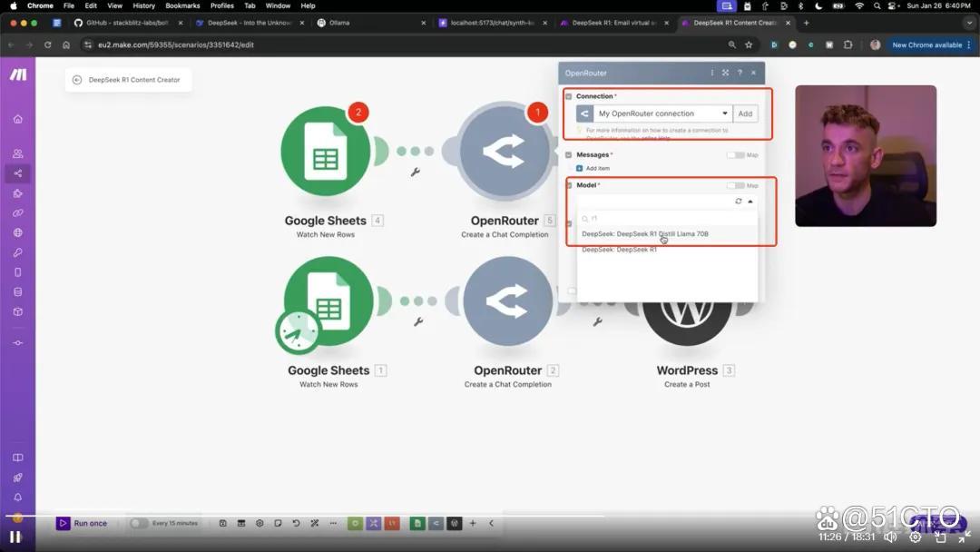Toggle the Map switch for Model

(735, 186)
